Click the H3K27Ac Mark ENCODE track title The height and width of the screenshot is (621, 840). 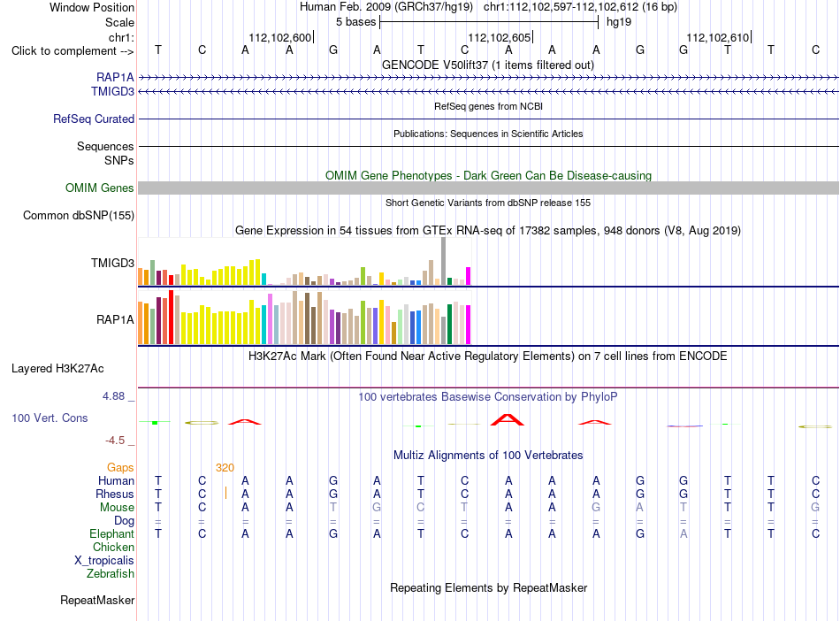pyautogui.click(x=487, y=356)
